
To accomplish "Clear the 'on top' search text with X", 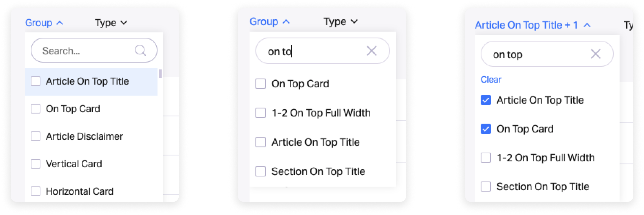I will 595,54.
